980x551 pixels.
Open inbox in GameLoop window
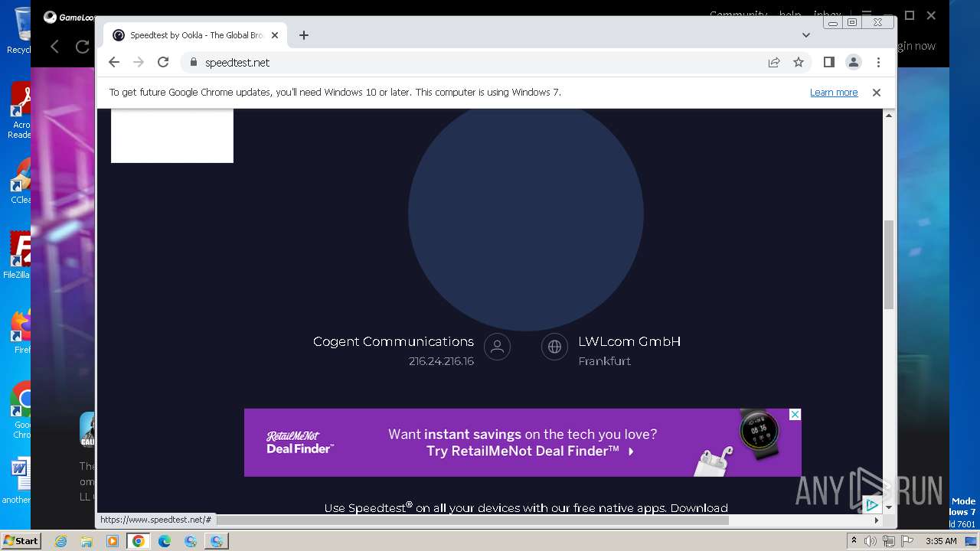(x=827, y=15)
